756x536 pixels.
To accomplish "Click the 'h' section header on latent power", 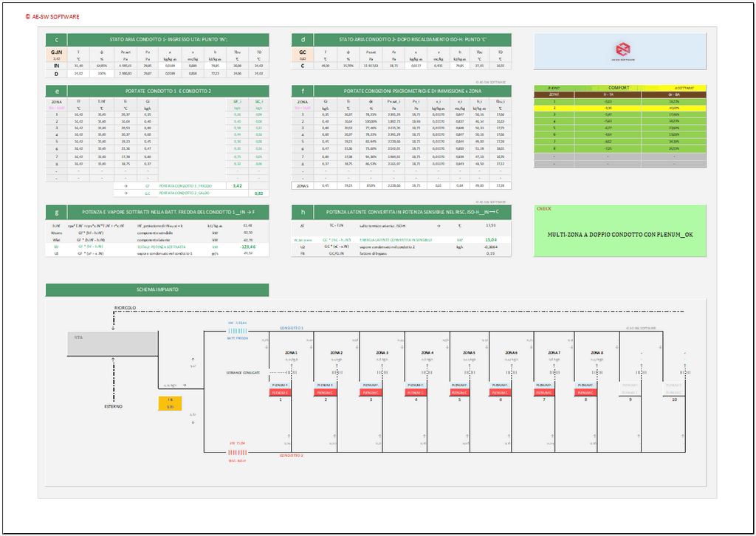I will 303,212.
